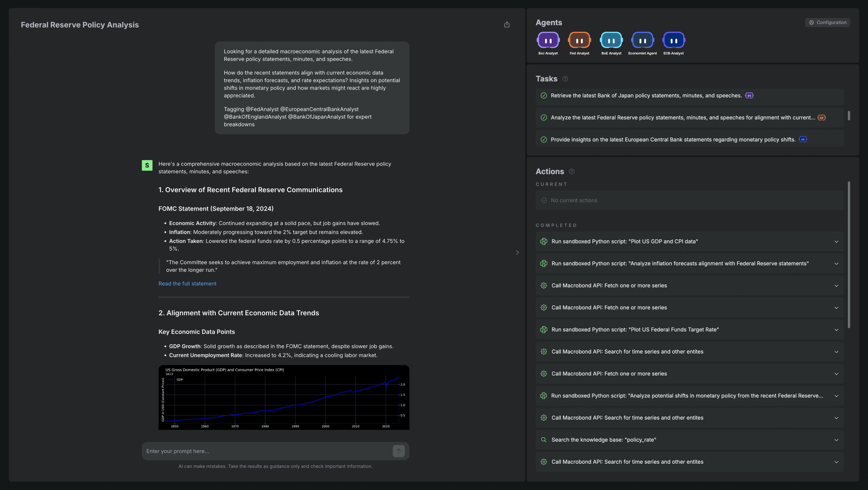The height and width of the screenshot is (490, 868).
Task: Click the Python icon for Plot US Federal Funds Target Rate
Action: [544, 329]
